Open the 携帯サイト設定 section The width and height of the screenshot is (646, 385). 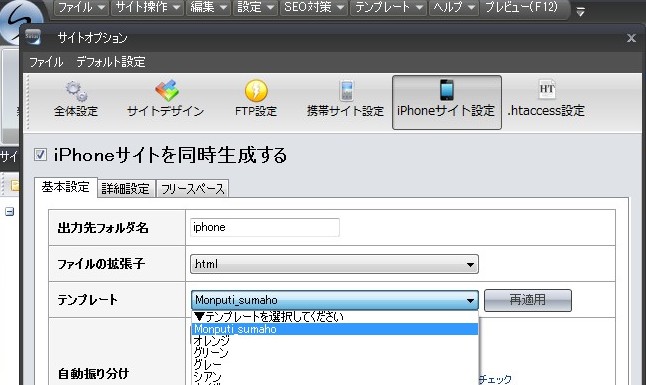[x=345, y=99]
